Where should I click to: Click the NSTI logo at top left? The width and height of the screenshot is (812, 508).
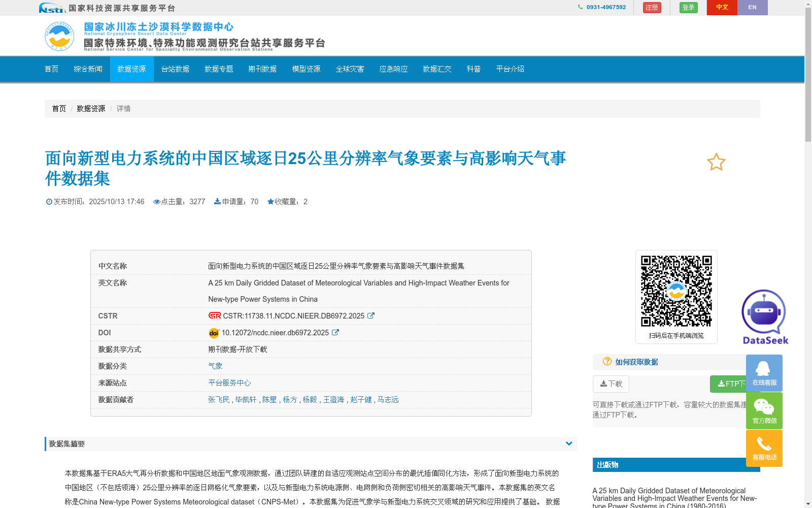(x=52, y=8)
